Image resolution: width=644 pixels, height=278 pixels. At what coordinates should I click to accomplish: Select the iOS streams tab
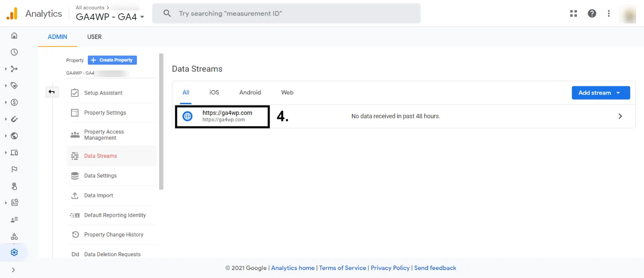[214, 93]
